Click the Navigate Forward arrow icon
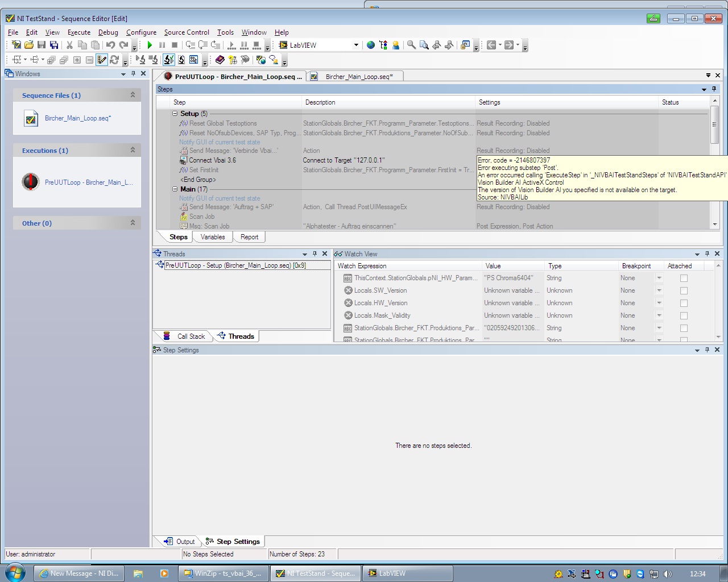Screen dimensions: 728x582 click(509, 45)
